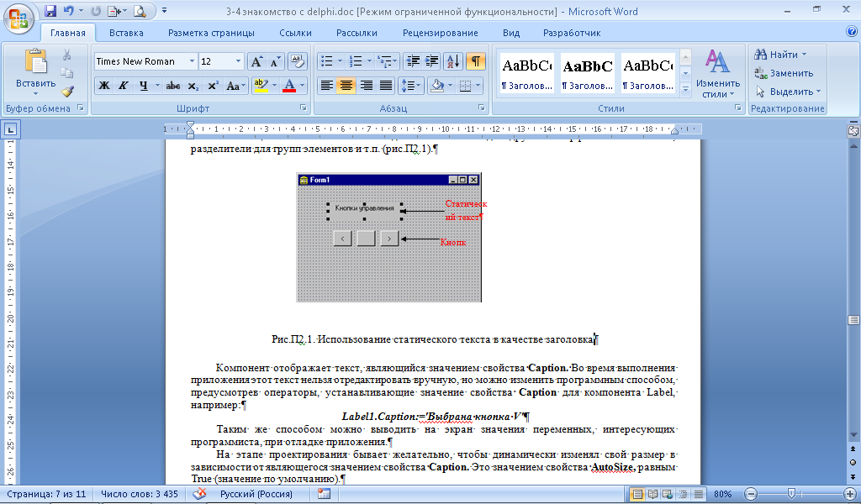Align text right
Viewport: 861px width, 504px height.
367,86
